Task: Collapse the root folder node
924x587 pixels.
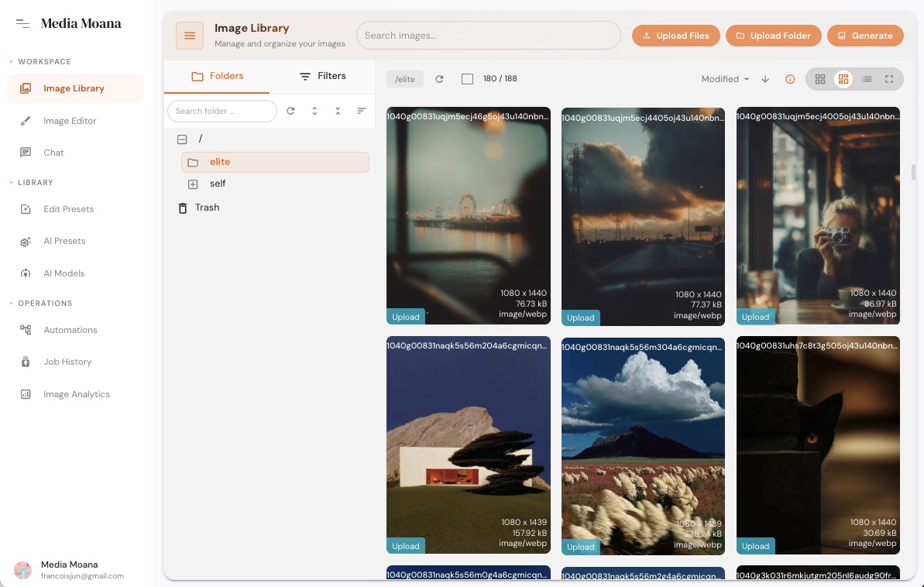Action: 182,139
